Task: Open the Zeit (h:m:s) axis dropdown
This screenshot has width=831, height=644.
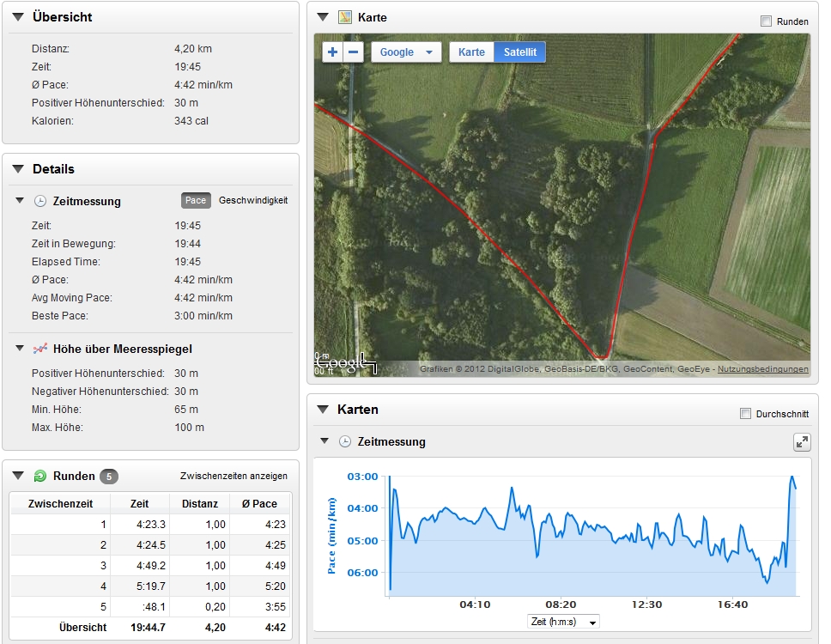Action: tap(563, 622)
